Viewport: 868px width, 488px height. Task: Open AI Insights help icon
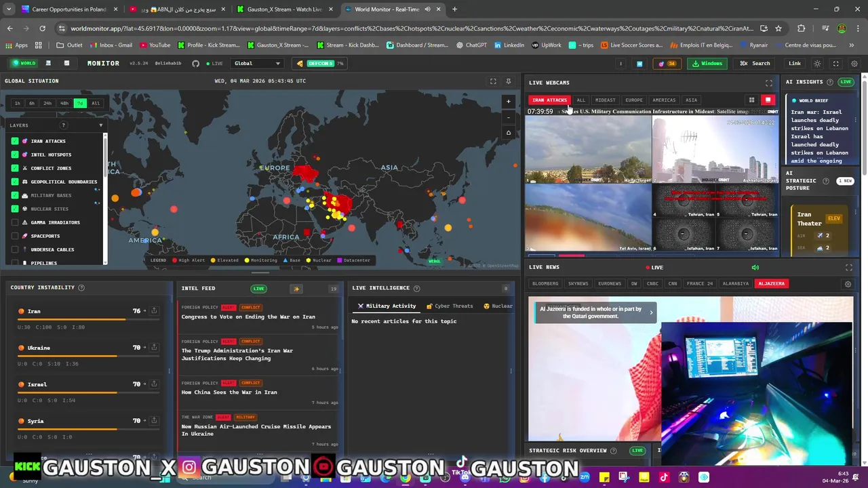point(831,82)
